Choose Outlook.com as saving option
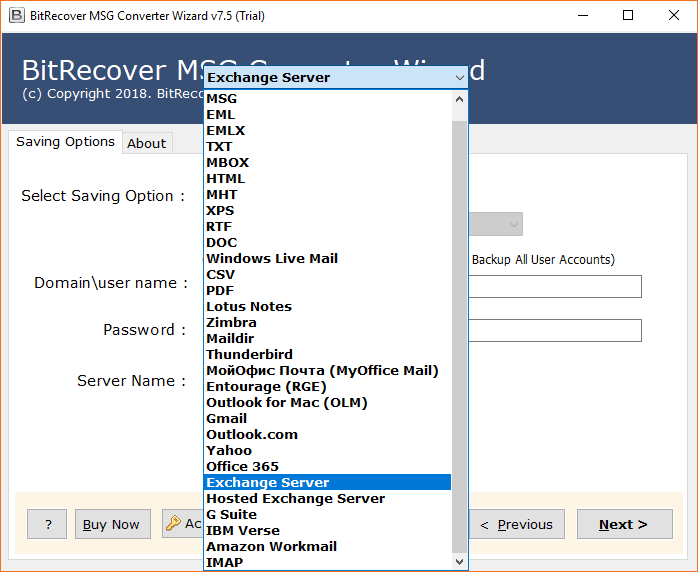The image size is (698, 572). pos(327,435)
